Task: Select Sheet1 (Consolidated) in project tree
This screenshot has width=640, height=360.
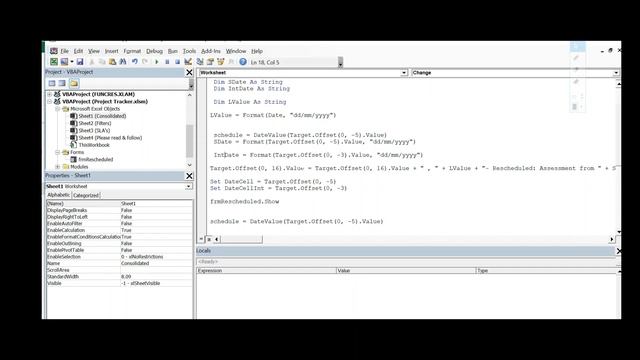Action: 102,116
